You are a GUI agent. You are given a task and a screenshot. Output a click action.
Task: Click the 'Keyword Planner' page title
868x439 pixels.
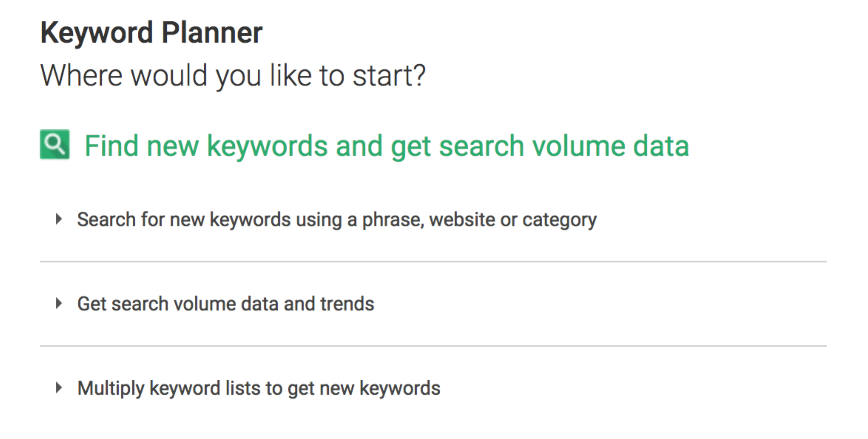coord(151,33)
